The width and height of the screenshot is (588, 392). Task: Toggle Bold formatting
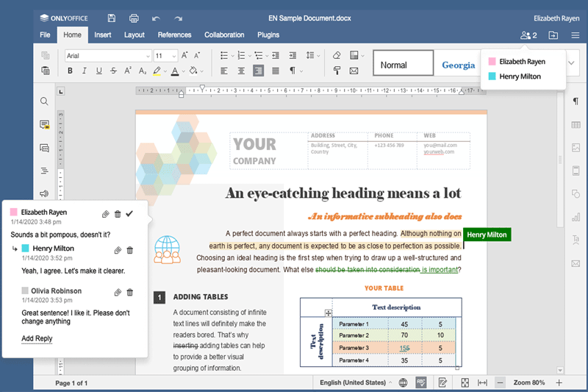click(x=71, y=71)
